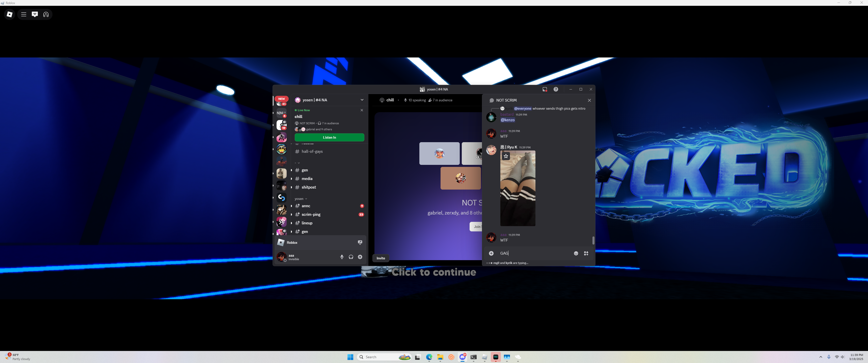Viewport: 868px width, 363px height.
Task: Favorite the image using star icon
Action: tap(506, 156)
